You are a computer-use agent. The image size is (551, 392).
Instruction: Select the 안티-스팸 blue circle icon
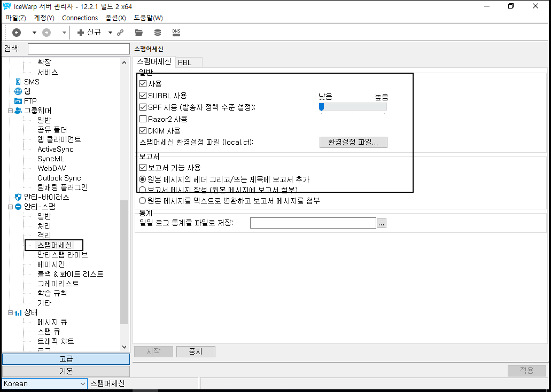[18, 207]
